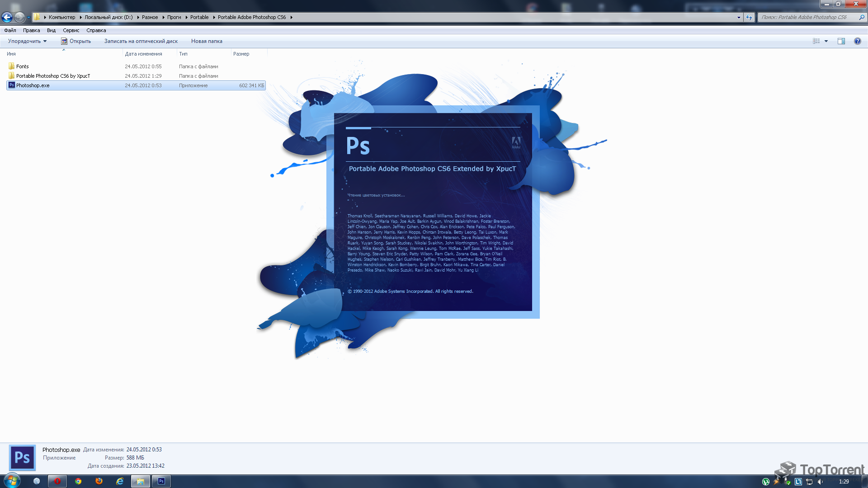Viewport: 868px width, 488px height.
Task: Click the Portable breadcrumb segment
Action: tap(199, 17)
